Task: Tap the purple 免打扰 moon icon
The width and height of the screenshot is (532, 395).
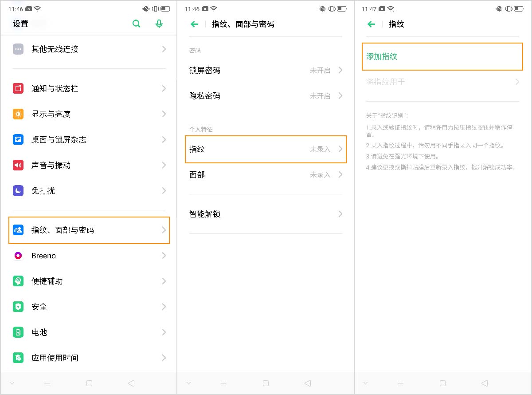Action: (x=18, y=191)
